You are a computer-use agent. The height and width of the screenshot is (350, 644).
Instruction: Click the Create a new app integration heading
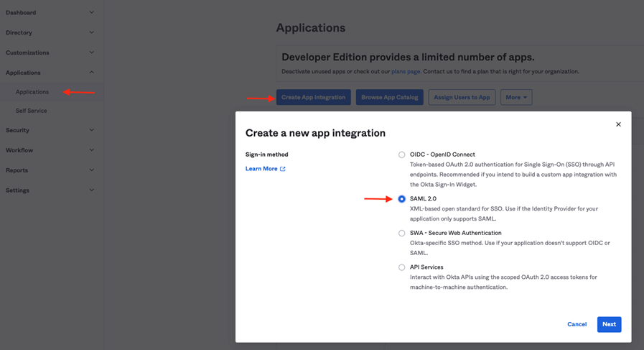pyautogui.click(x=315, y=133)
